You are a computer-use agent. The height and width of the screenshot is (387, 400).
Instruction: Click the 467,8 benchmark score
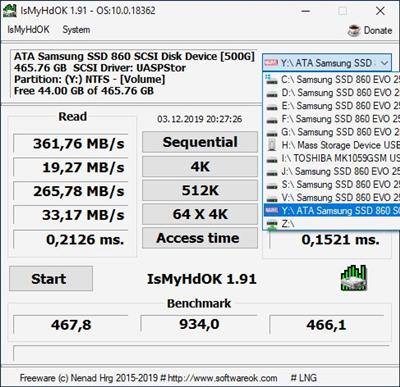point(71,325)
